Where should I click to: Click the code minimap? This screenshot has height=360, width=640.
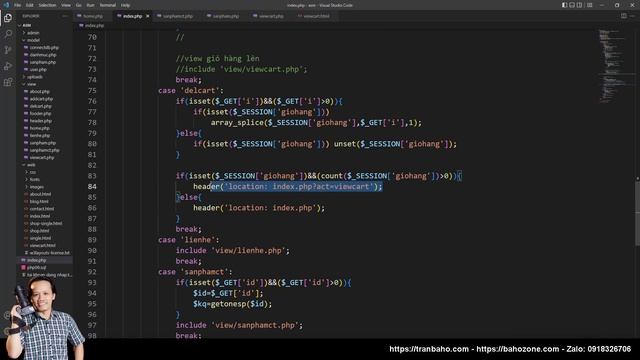612,65
